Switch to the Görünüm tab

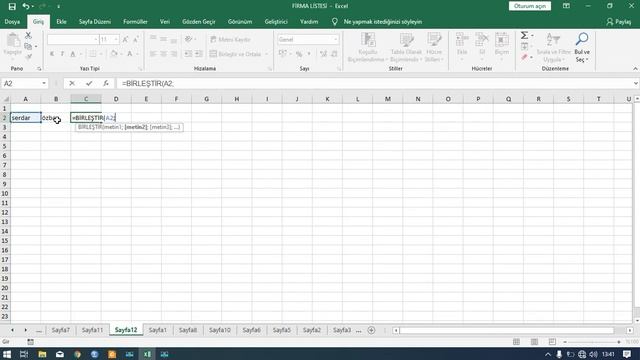pyautogui.click(x=240, y=22)
